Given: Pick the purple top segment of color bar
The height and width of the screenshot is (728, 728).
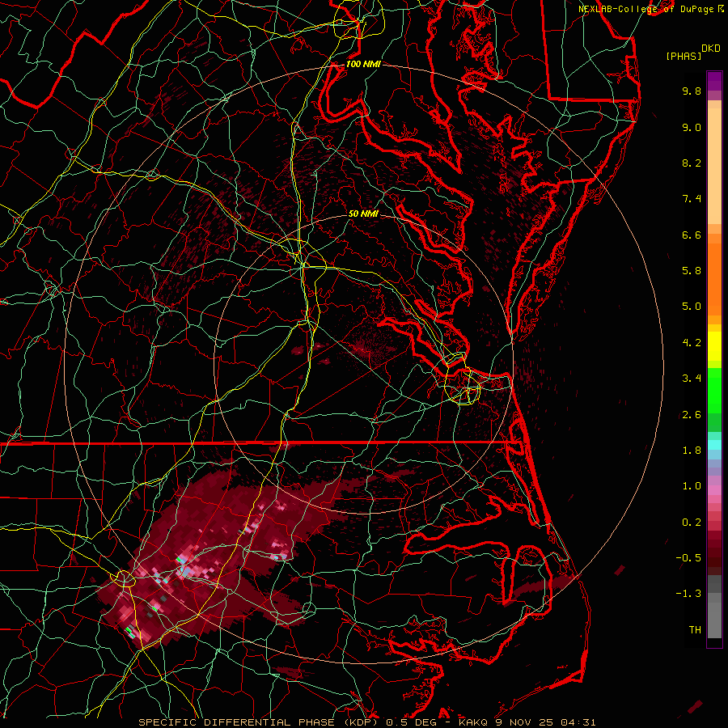Looking at the screenshot, I should click(x=714, y=81).
